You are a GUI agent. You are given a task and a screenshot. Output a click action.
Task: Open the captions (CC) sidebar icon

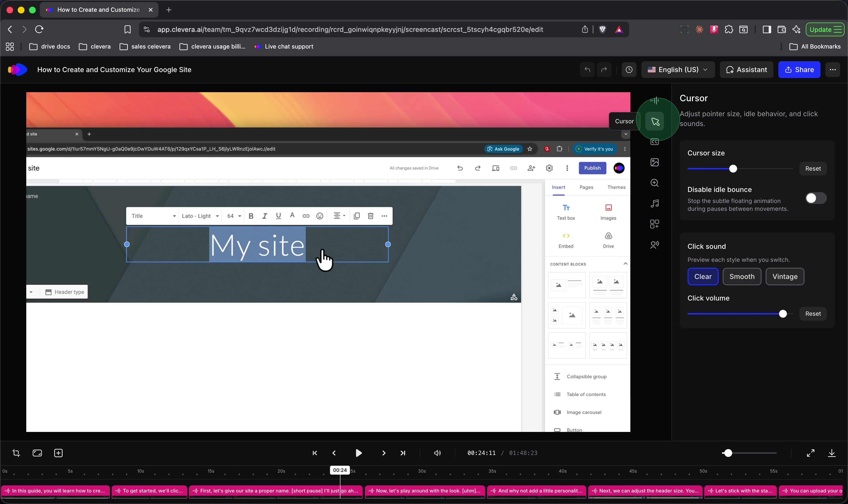(655, 142)
